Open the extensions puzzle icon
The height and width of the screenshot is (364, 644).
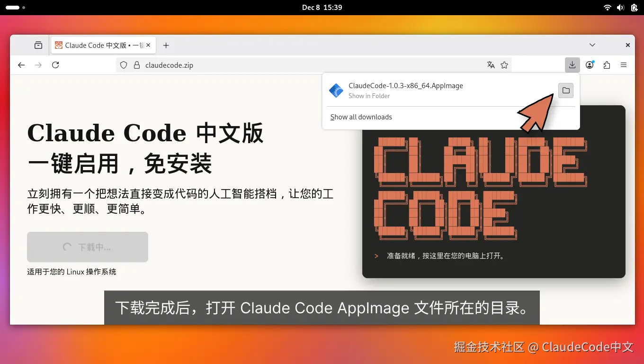607,65
